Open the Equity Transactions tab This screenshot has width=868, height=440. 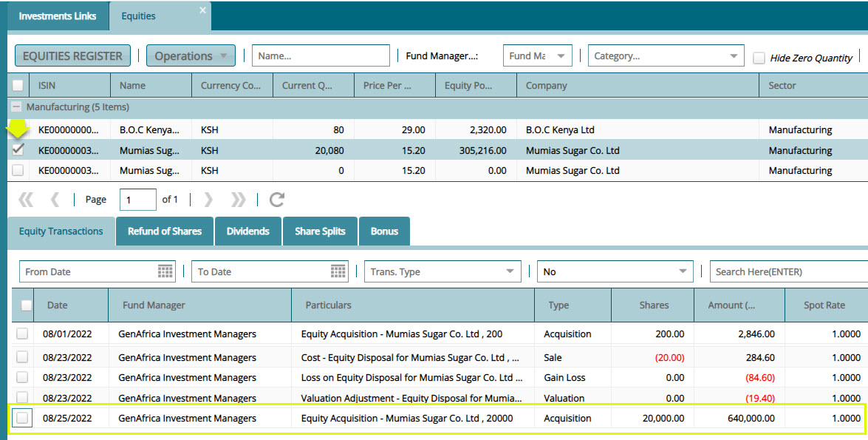pyautogui.click(x=61, y=231)
